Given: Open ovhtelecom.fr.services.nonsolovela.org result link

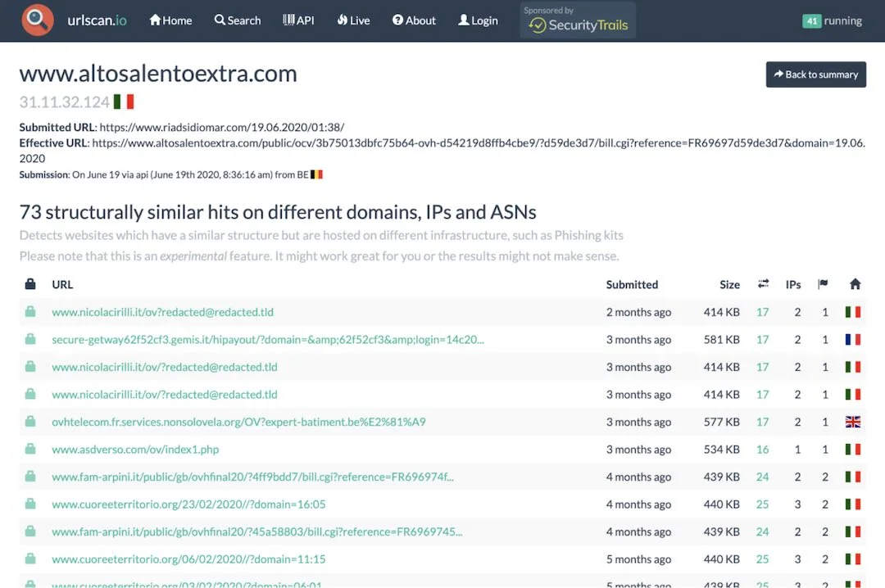Looking at the screenshot, I should 238,422.
